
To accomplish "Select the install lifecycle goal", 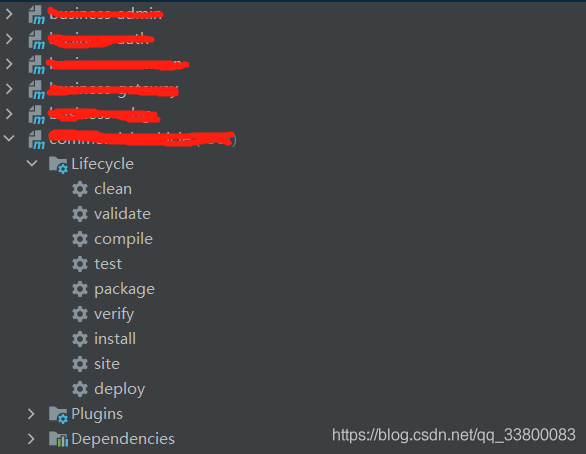I will point(115,339).
